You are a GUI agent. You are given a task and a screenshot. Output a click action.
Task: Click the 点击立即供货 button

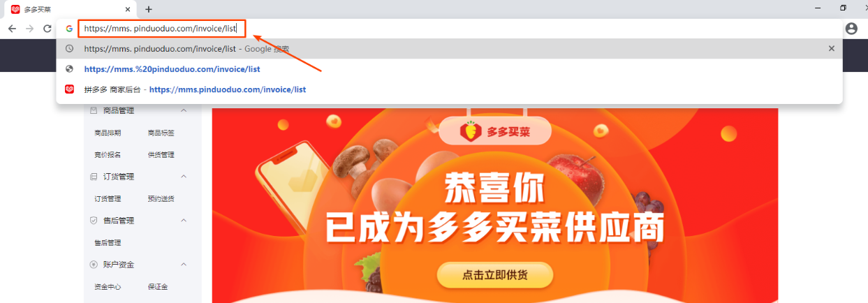point(495,275)
